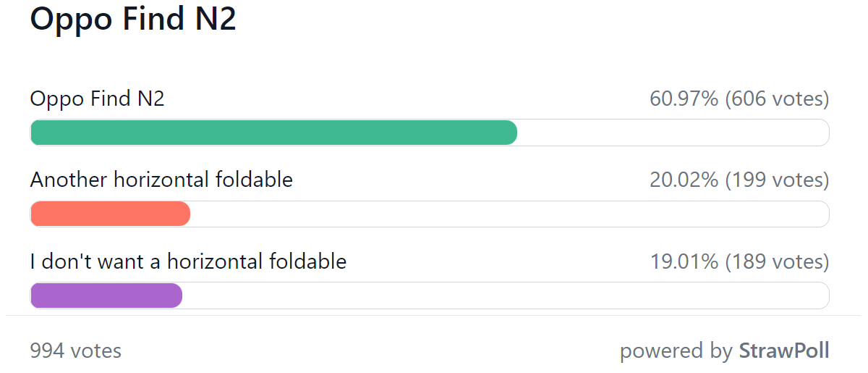Click empty track of the purple result bar
Screen dimensions: 868x373
point(506,296)
